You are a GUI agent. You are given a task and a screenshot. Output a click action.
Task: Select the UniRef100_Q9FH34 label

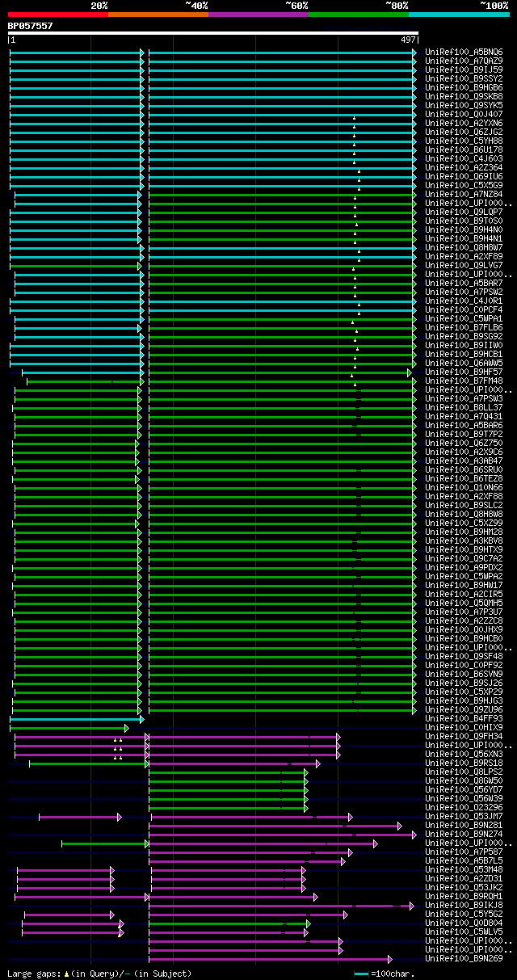[x=464, y=736]
